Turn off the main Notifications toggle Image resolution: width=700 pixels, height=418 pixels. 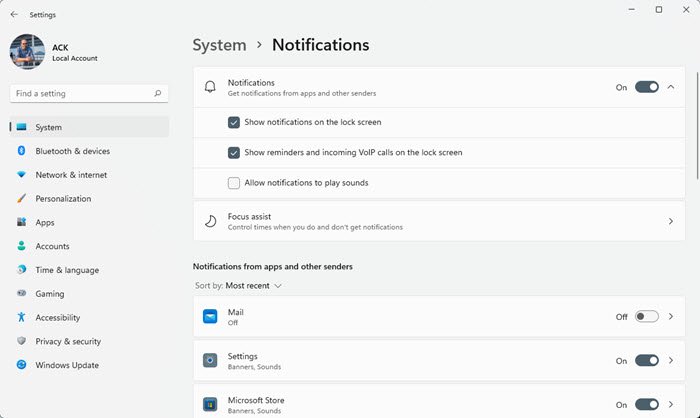646,87
